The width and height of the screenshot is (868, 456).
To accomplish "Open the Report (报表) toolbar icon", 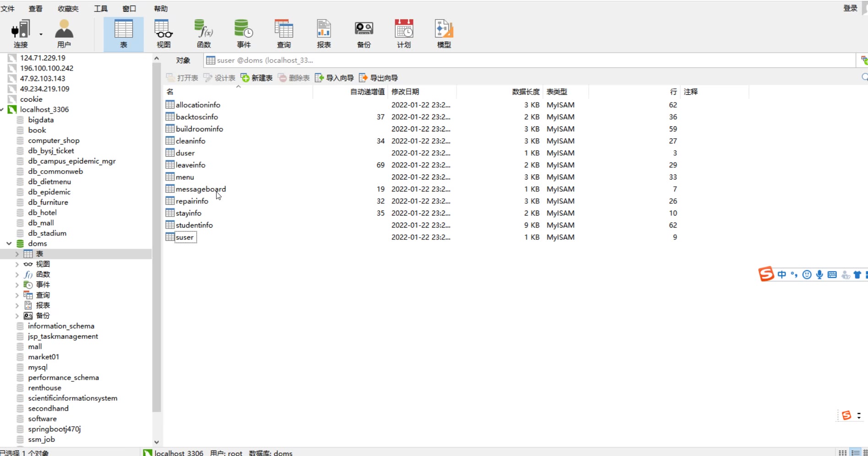I will (x=324, y=33).
